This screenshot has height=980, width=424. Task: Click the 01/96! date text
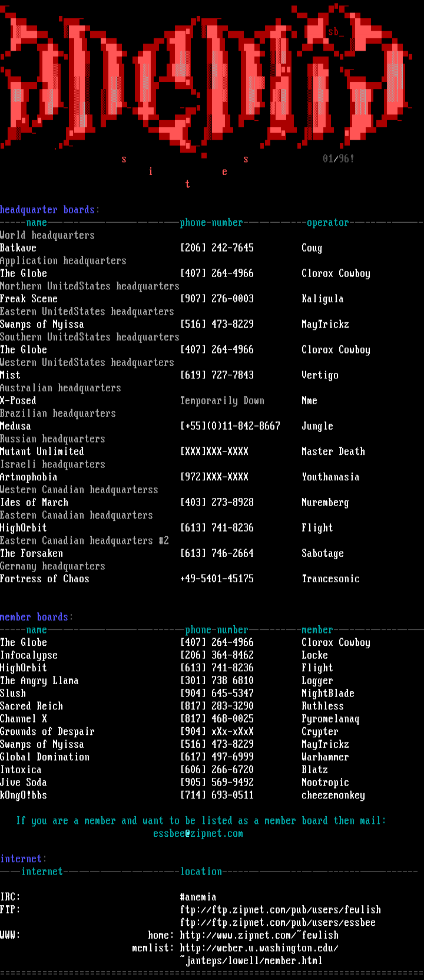[338, 159]
